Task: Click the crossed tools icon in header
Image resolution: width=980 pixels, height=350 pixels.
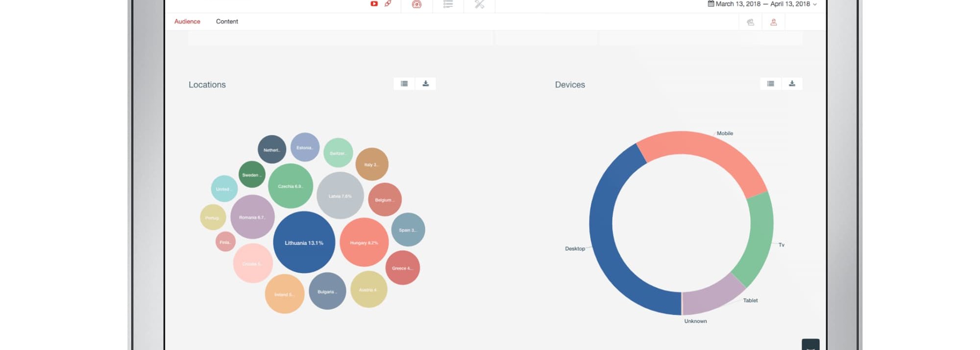Action: pos(479,4)
